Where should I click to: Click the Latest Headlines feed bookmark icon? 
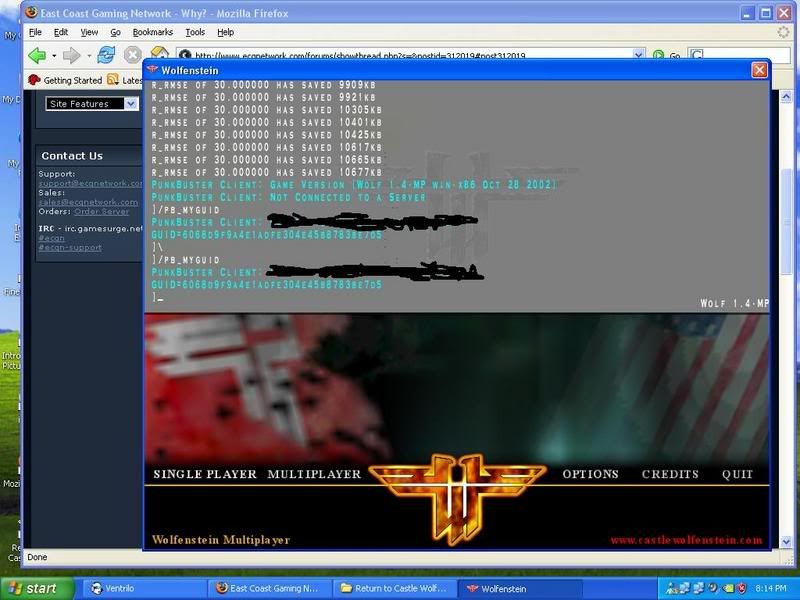(113, 80)
